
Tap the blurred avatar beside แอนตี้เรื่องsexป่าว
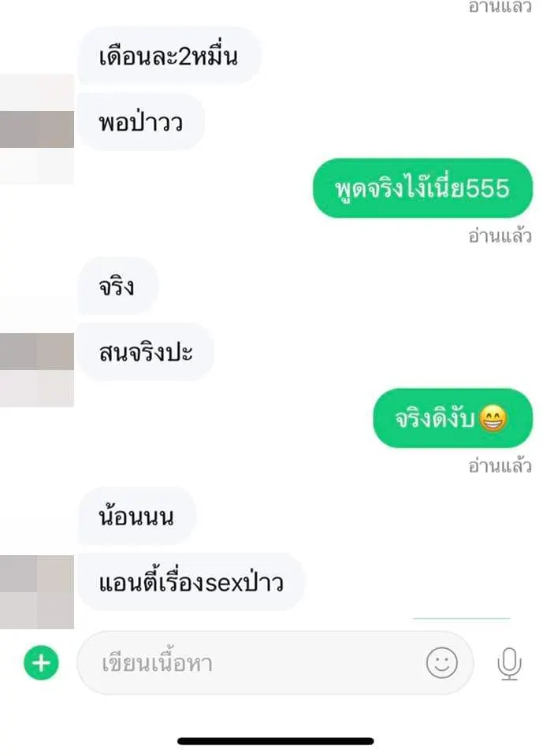point(37,592)
